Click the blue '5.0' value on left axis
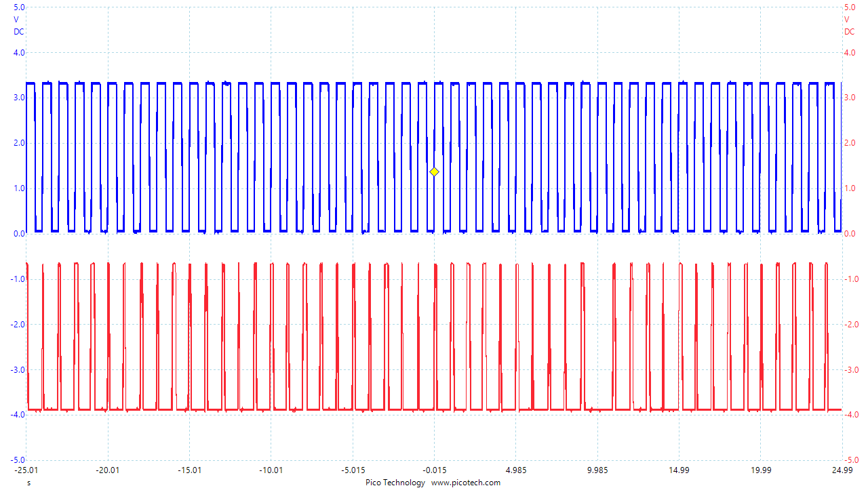 point(19,7)
